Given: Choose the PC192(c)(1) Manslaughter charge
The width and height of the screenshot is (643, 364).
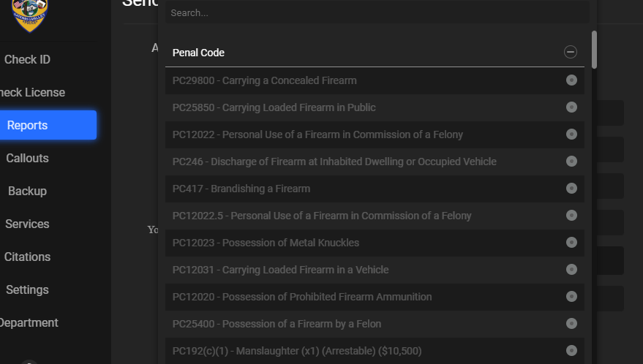Looking at the screenshot, I should tap(297, 351).
